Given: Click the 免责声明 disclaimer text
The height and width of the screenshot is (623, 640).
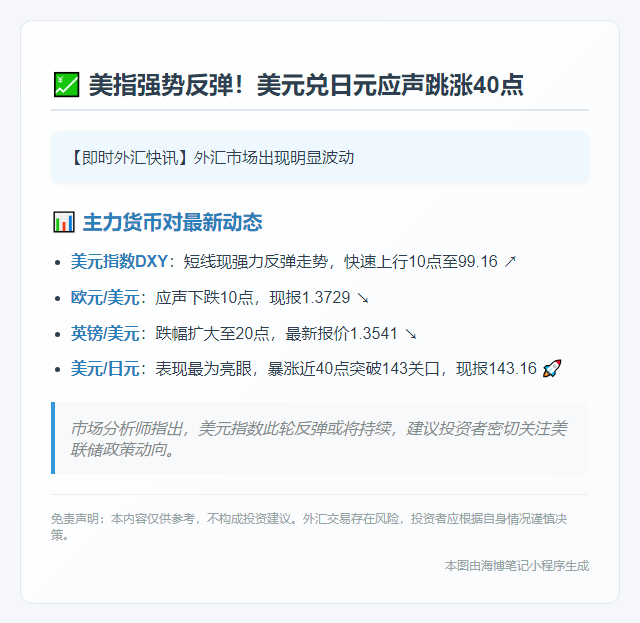Looking at the screenshot, I should [x=319, y=526].
